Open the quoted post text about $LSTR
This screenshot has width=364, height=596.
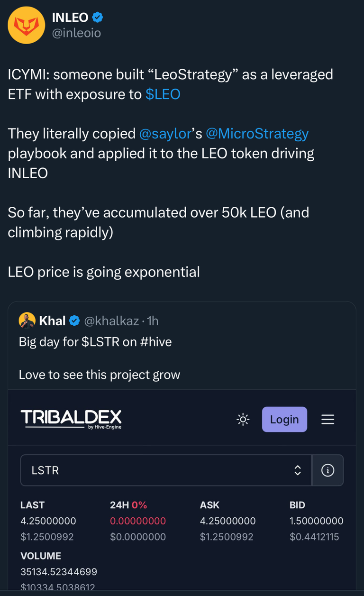95,341
